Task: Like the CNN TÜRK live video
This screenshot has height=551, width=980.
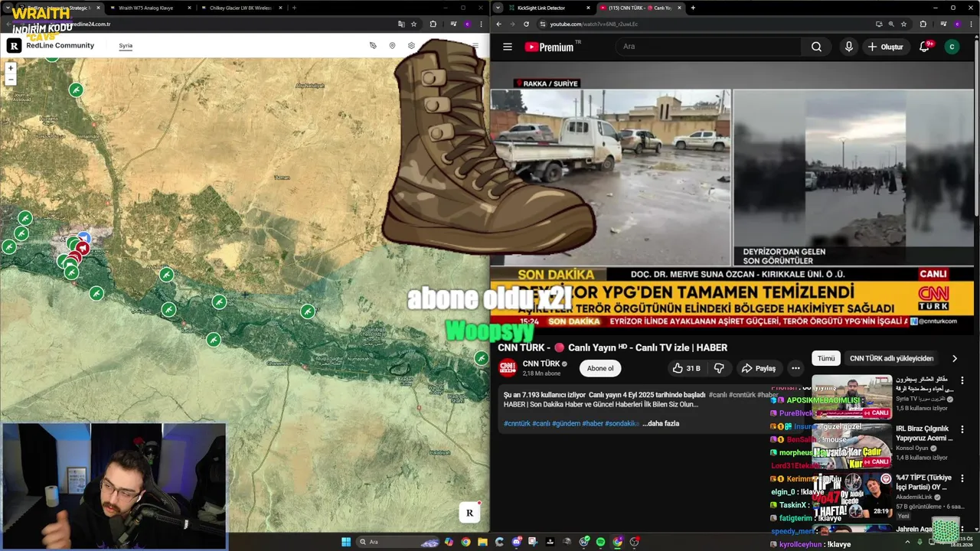Action: tap(687, 368)
